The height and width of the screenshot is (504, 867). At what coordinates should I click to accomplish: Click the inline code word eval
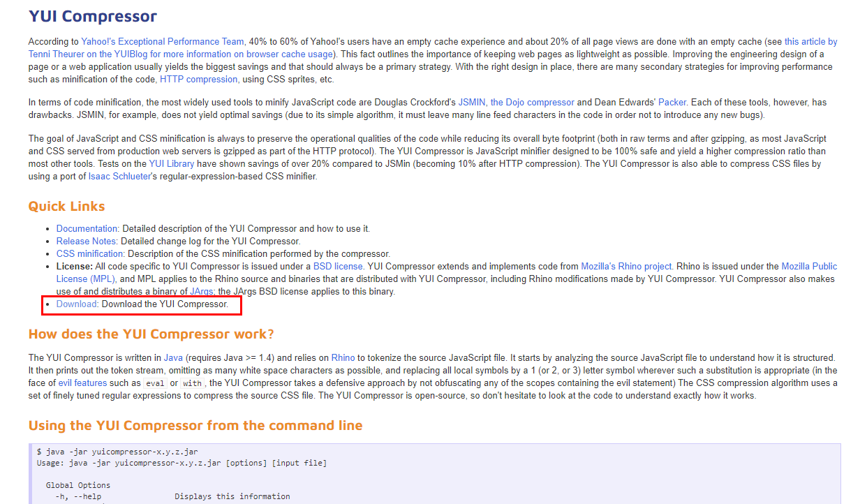pyautogui.click(x=155, y=383)
